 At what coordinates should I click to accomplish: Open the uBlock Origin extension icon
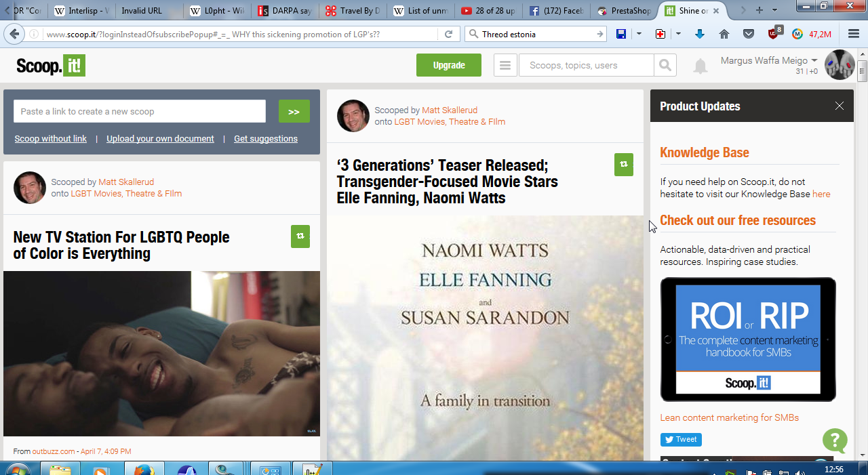pos(774,33)
